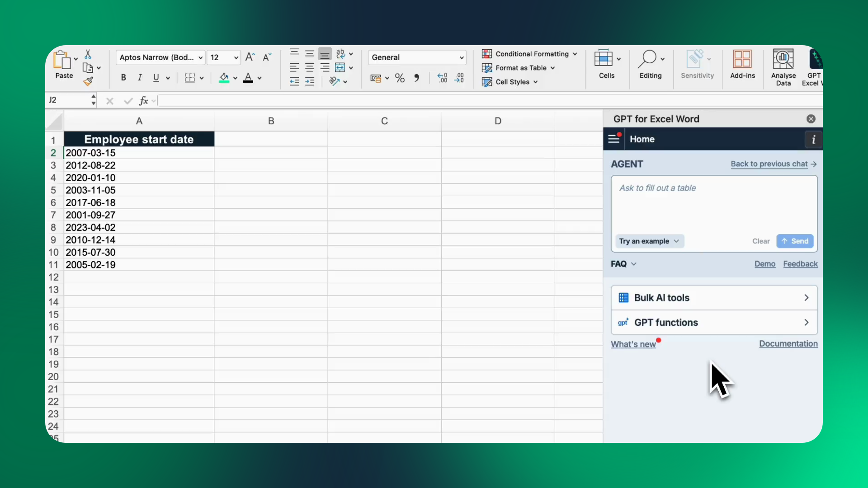Viewport: 868px width, 488px height.
Task: Open the GPT functions menu item
Action: tap(714, 323)
